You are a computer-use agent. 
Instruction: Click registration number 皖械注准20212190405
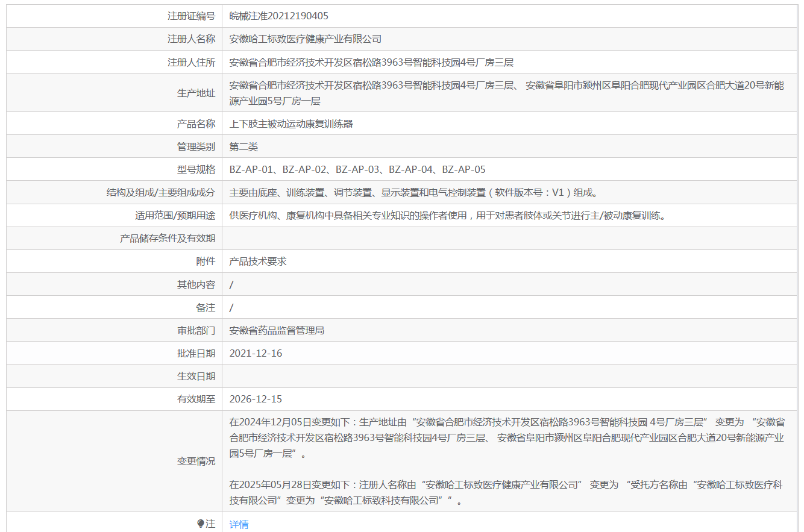(x=279, y=16)
